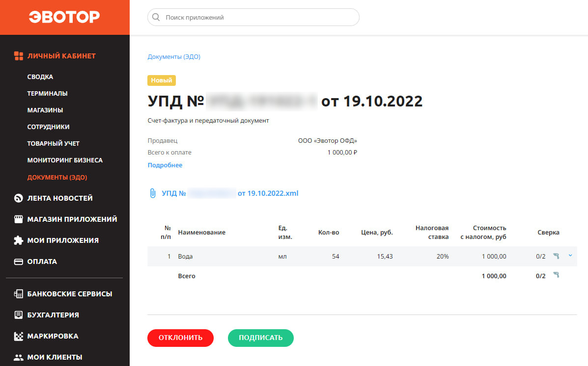Open Банковские сервисы

pyautogui.click(x=70, y=294)
